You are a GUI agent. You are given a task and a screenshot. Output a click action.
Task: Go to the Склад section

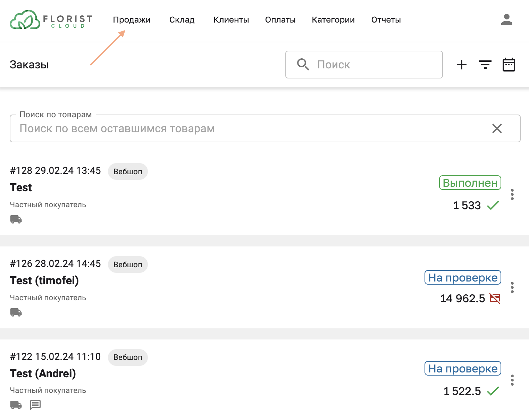click(182, 20)
